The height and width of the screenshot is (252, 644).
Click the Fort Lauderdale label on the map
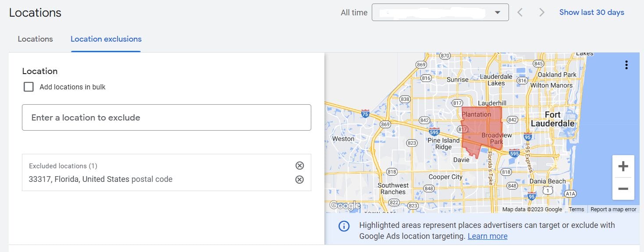(x=552, y=119)
